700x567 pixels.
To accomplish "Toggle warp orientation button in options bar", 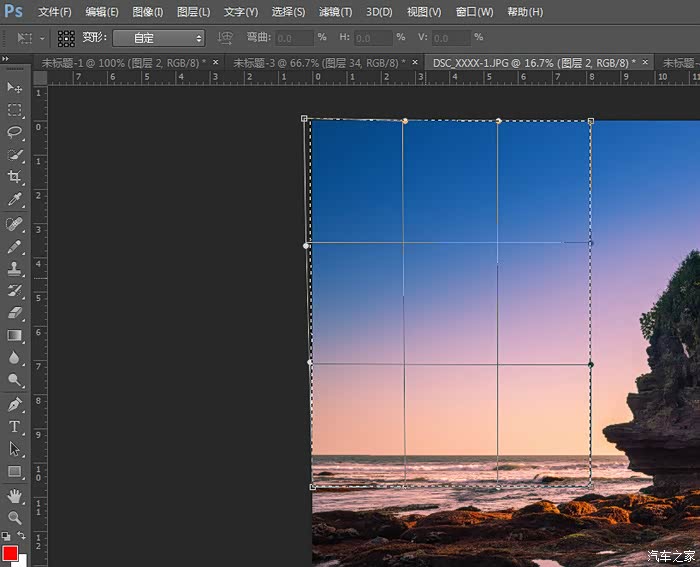I will tap(226, 37).
